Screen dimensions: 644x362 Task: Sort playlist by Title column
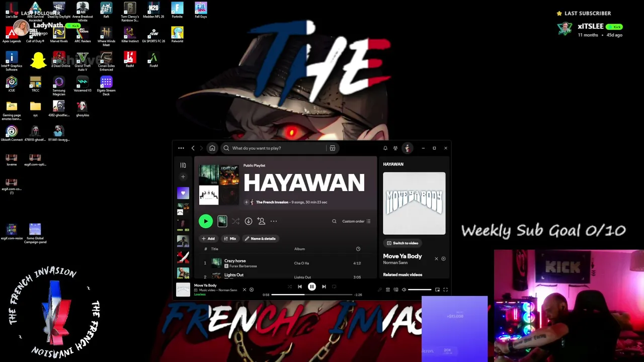click(x=214, y=249)
